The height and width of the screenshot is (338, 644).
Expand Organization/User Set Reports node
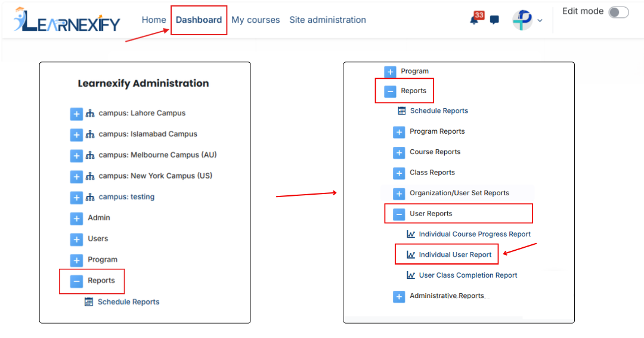point(399,193)
